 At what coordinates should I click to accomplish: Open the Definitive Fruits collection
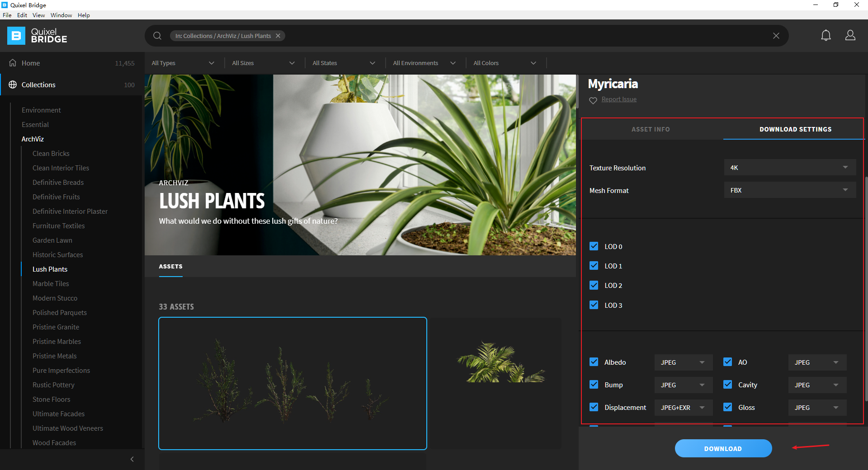coord(56,197)
